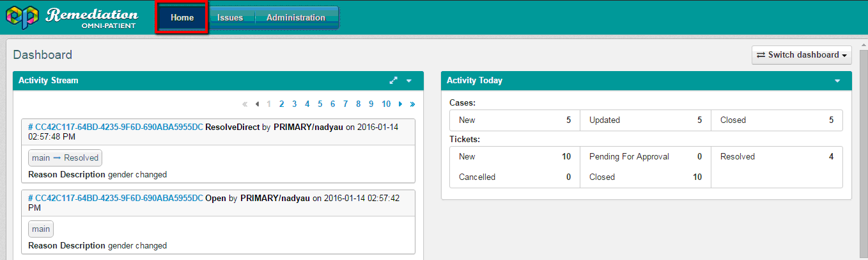Screen dimensions: 868x260
Task: Go to the next Activity Stream page
Action: click(x=400, y=104)
